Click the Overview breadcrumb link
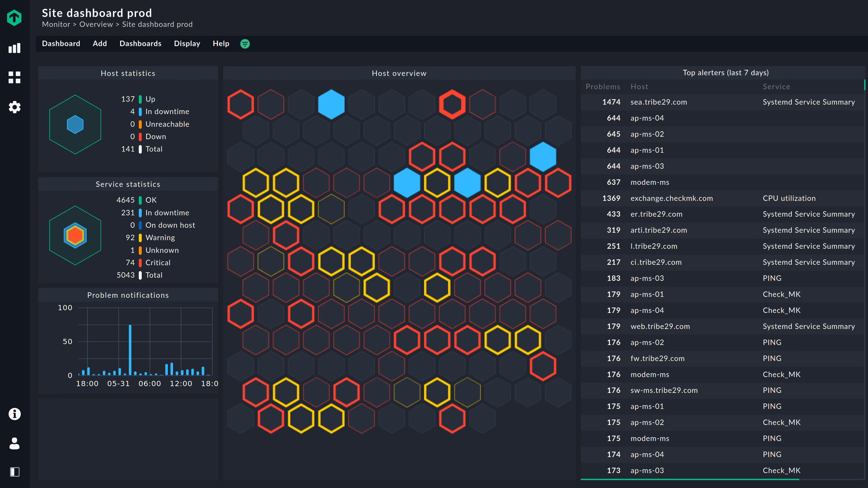 96,25
